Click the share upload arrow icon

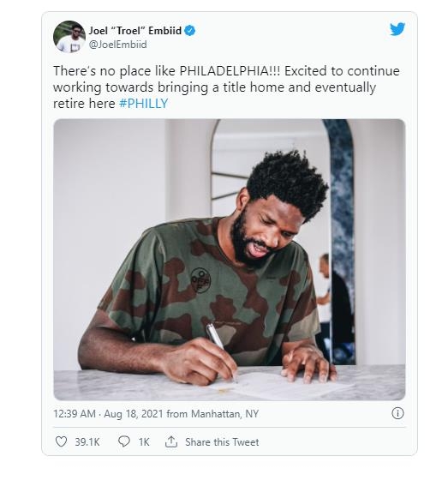pos(171,441)
